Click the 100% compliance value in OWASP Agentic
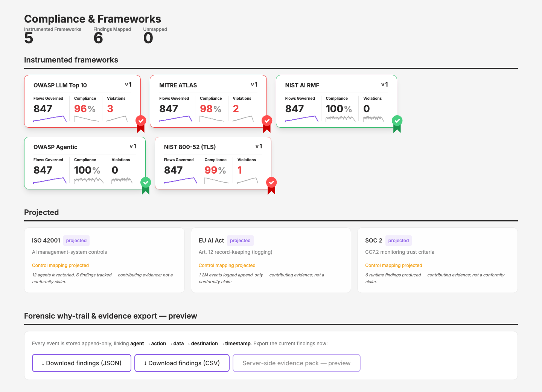The height and width of the screenshot is (392, 542). pos(87,170)
